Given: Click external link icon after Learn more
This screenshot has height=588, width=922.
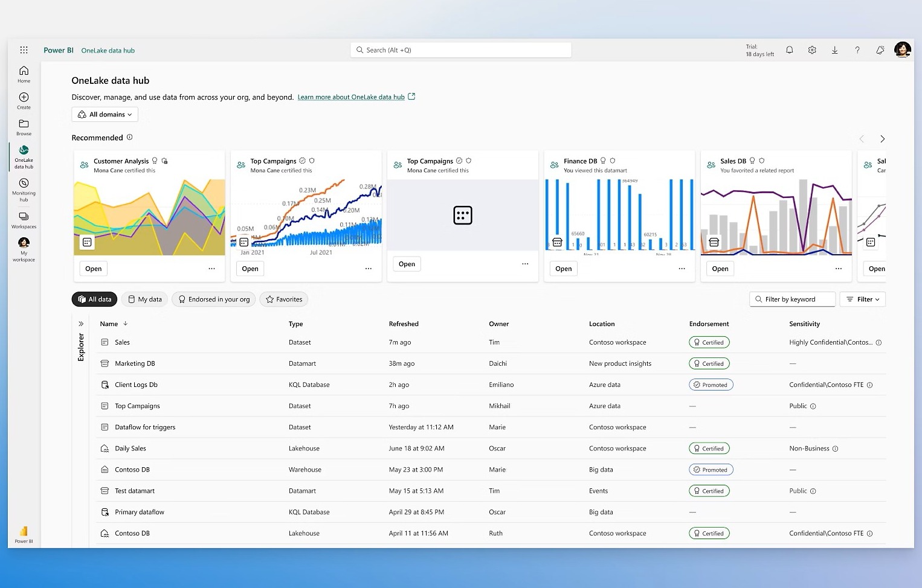Looking at the screenshot, I should 411,97.
